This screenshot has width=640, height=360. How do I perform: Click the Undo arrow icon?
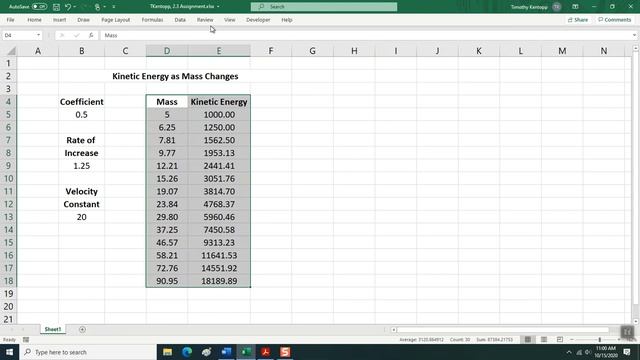pyautogui.click(x=68, y=7)
